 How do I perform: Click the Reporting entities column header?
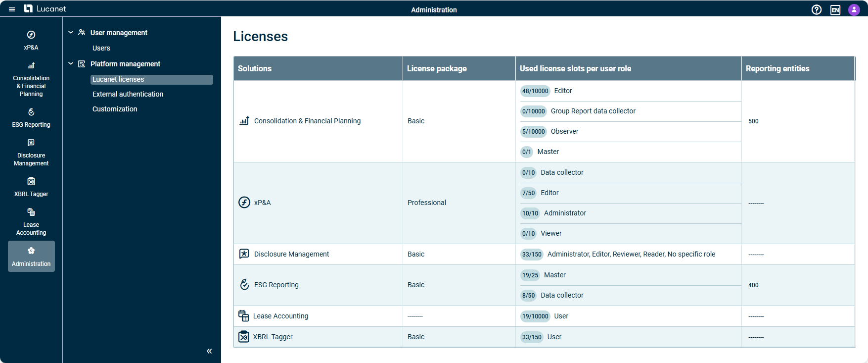click(x=798, y=68)
